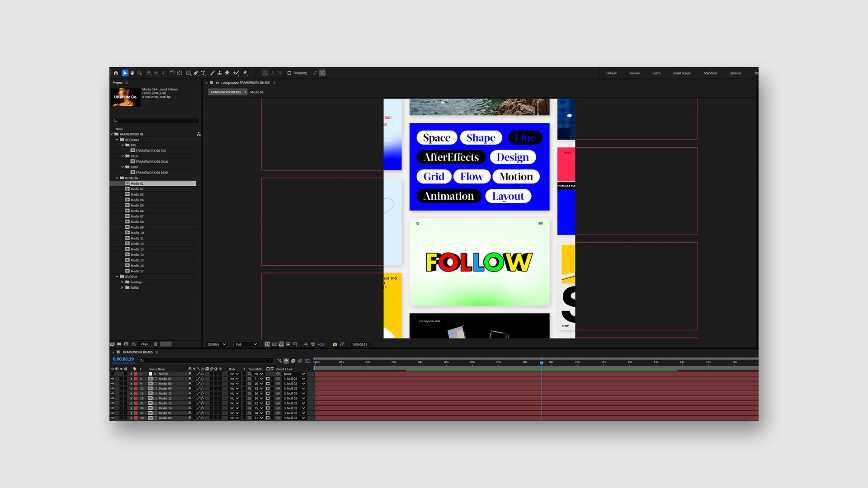The width and height of the screenshot is (868, 488).
Task: Select the Clone Stamp tool
Action: pyautogui.click(x=219, y=73)
